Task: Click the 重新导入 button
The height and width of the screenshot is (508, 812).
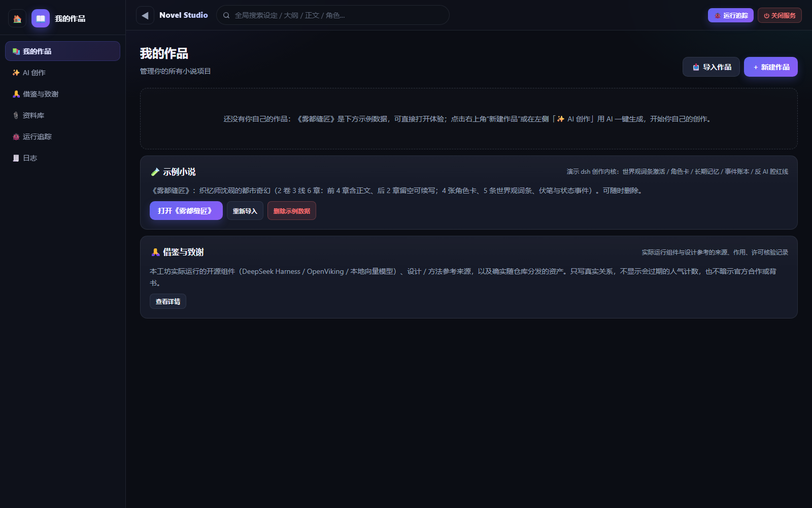Action: [245, 211]
